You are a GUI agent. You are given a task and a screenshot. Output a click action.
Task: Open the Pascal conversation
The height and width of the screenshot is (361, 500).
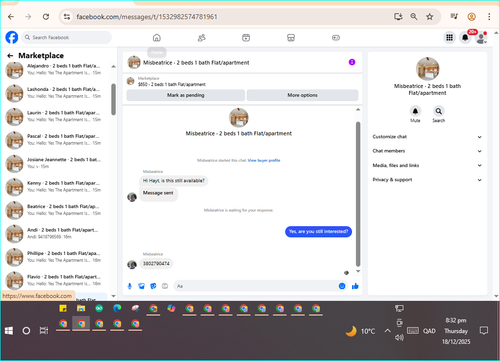pyautogui.click(x=58, y=140)
